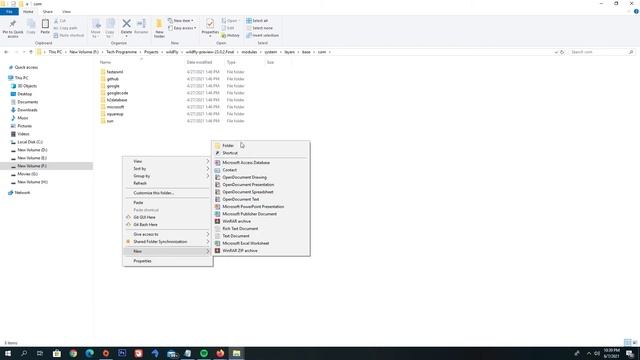The width and height of the screenshot is (640, 360).
Task: Open Chrome from taskbar
Action: pos(73,353)
